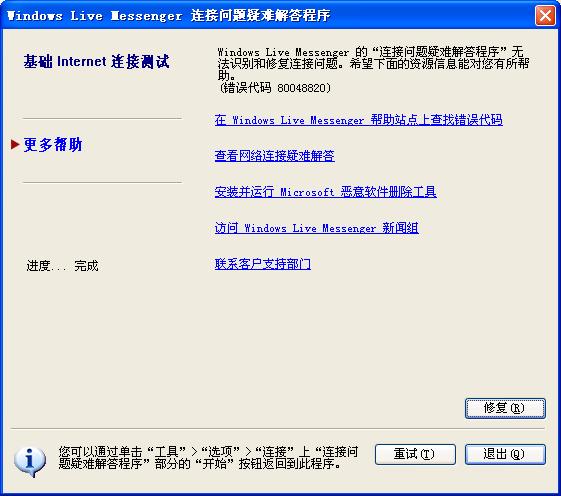Viewport: 561px width, 496px height.
Task: Click the 重试(T) button
Action: point(415,454)
